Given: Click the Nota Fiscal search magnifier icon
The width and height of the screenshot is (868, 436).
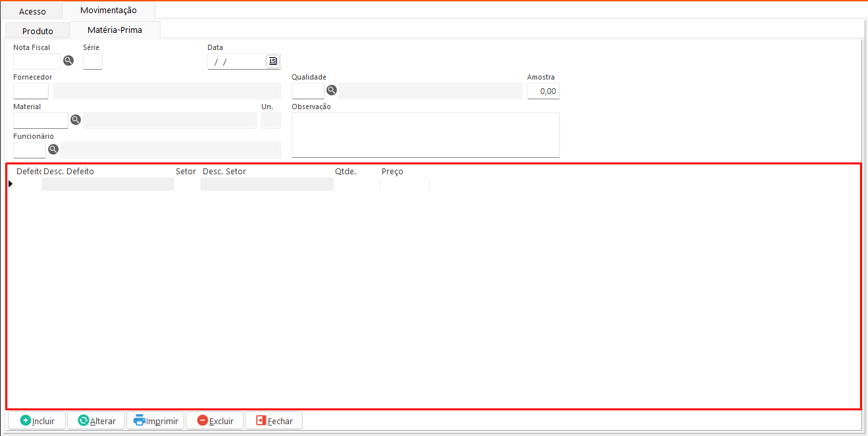Looking at the screenshot, I should coord(68,61).
